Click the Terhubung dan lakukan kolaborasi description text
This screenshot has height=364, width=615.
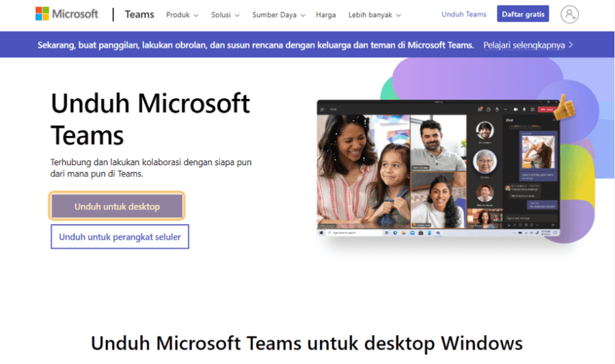point(151,168)
